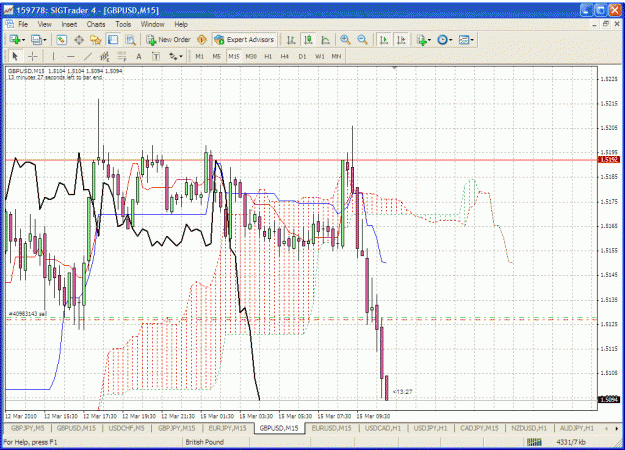This screenshot has width=625, height=450.
Task: Click the yellow diamond alert icon
Action: pyautogui.click(x=202, y=40)
